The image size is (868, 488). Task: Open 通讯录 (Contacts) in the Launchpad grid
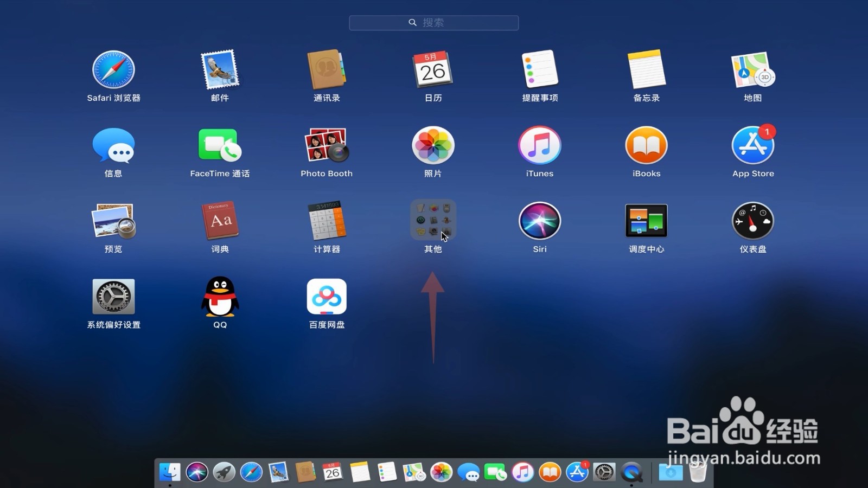[327, 70]
